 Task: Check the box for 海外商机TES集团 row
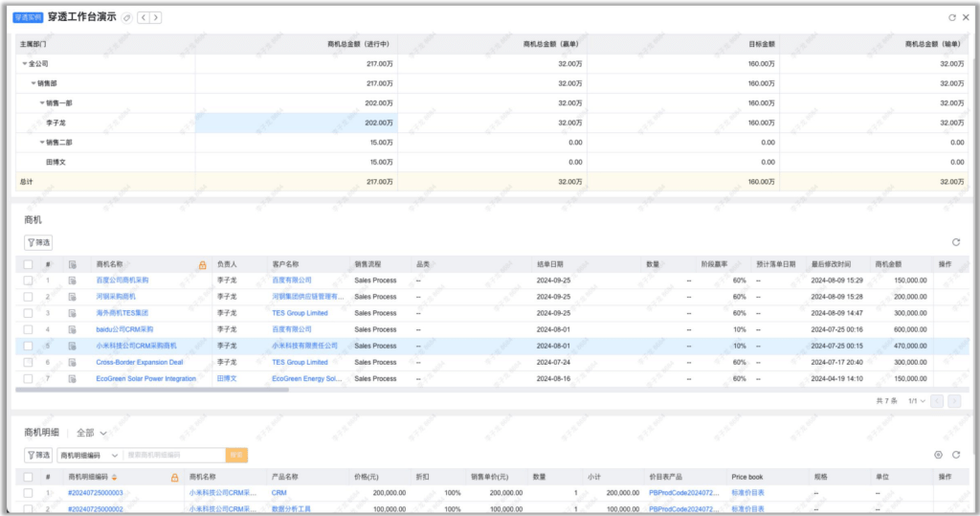(28, 313)
